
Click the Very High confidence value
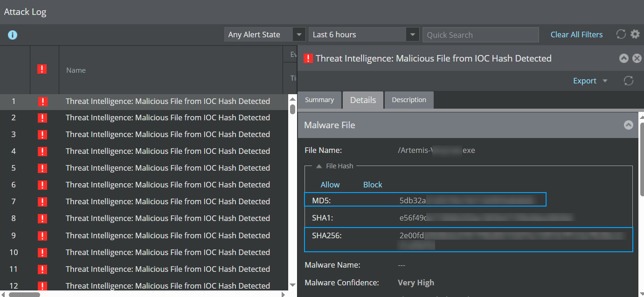[416, 283]
